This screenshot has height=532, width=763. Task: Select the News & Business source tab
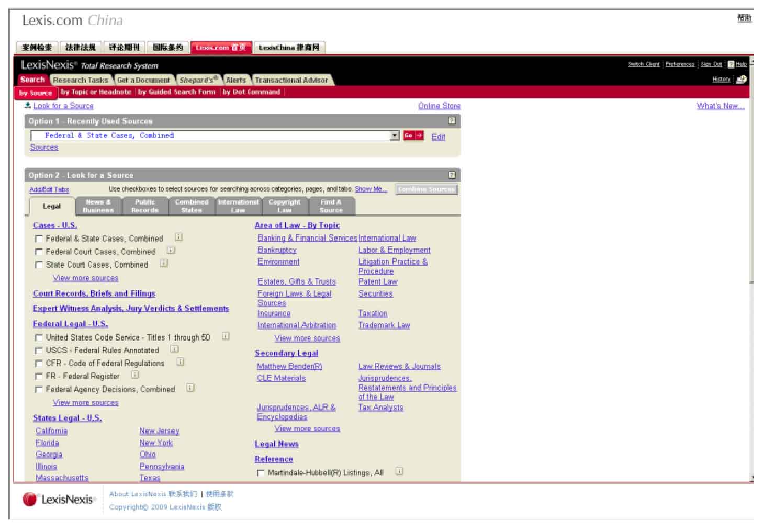[x=98, y=206]
